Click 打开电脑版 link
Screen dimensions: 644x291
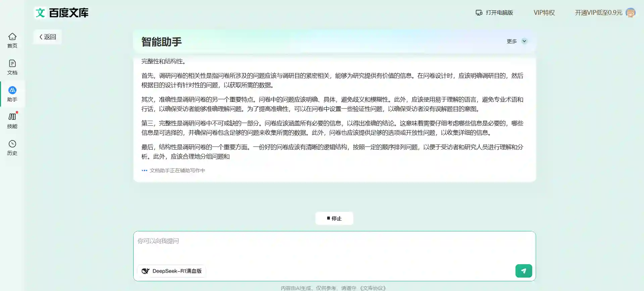(x=494, y=13)
